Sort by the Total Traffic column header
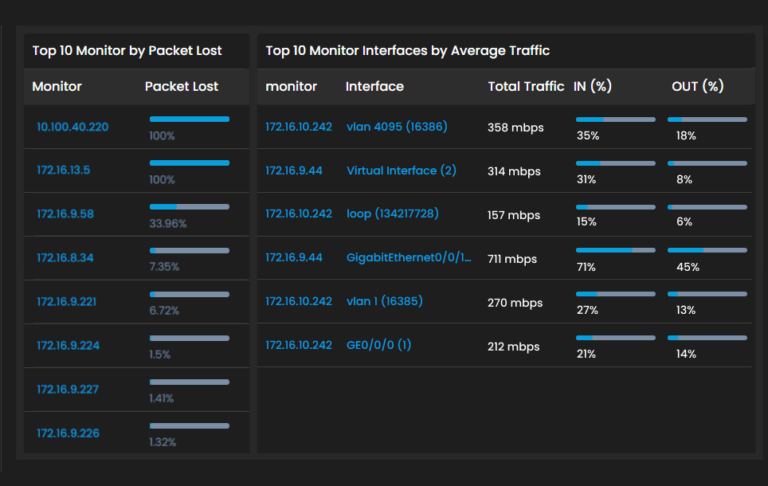Image resolution: width=768 pixels, height=486 pixels. point(526,87)
